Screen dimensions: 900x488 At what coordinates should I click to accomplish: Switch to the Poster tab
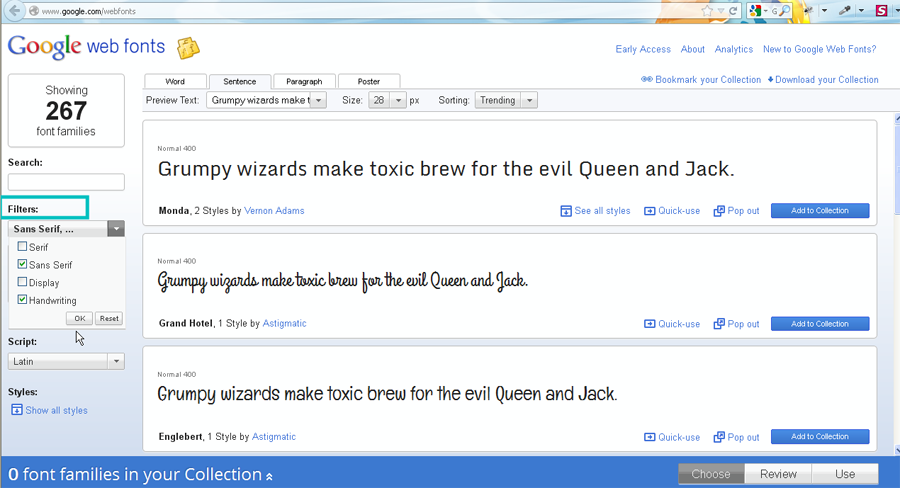pyautogui.click(x=368, y=82)
